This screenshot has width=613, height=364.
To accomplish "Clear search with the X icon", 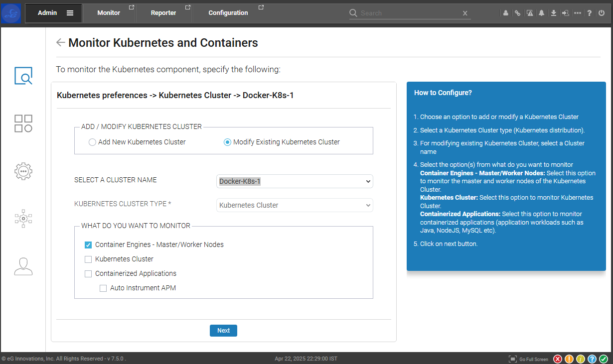I will (465, 13).
